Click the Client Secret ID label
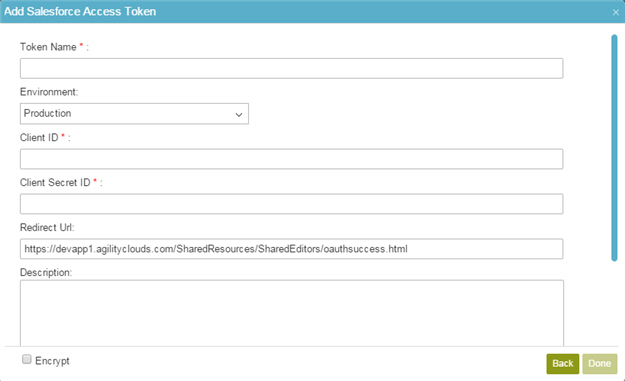The width and height of the screenshot is (625, 381). [x=55, y=183]
